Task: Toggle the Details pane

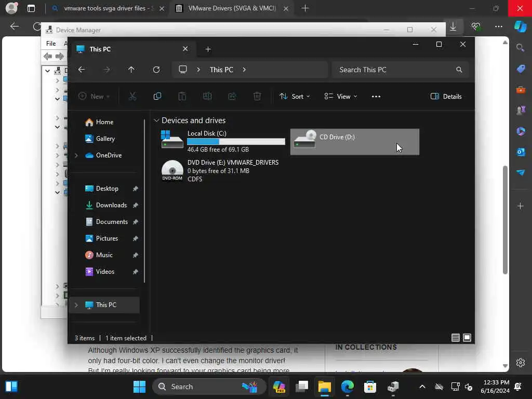Action: point(446,96)
